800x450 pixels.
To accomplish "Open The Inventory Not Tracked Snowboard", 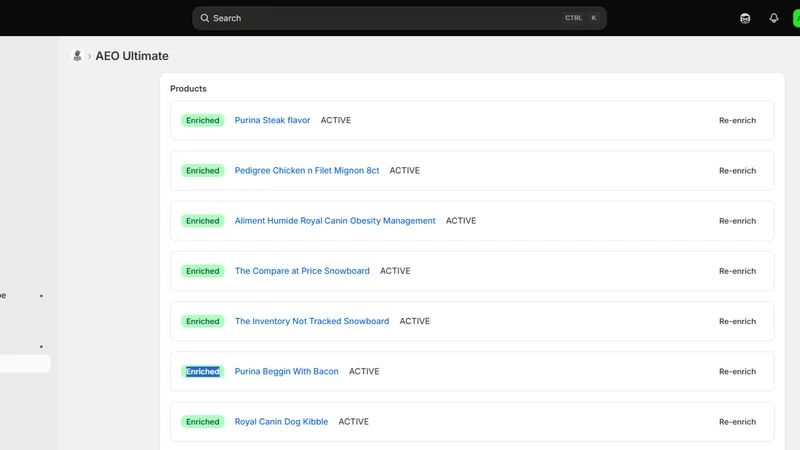I will coord(312,321).
